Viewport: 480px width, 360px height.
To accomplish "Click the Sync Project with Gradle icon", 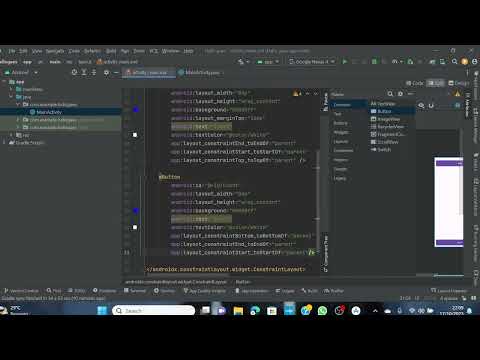I will click(x=432, y=62).
